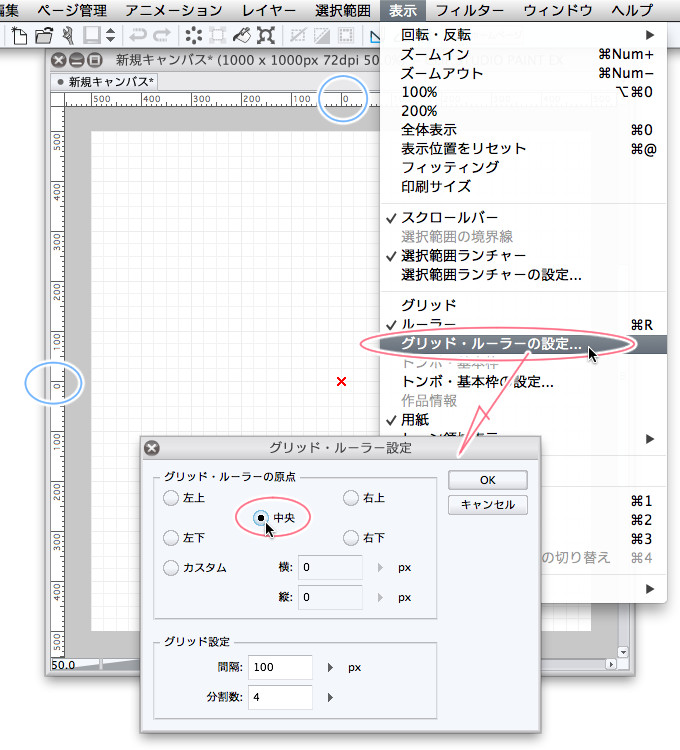Click the Redo arrow icon
680x750 pixels.
(162, 35)
